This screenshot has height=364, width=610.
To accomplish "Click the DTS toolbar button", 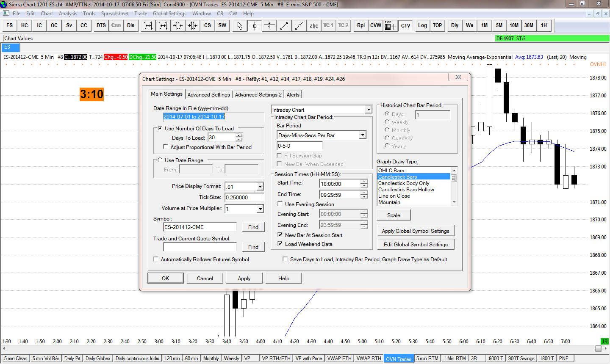I will pyautogui.click(x=101, y=25).
